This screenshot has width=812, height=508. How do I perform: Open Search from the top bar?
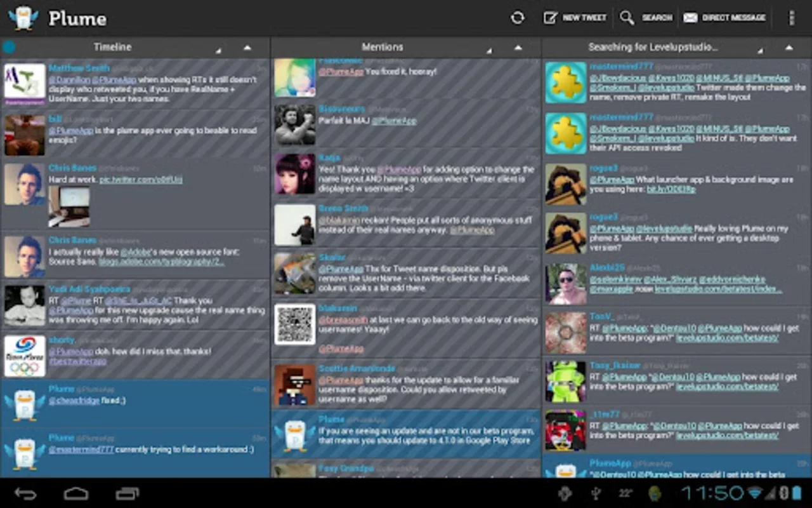646,18
